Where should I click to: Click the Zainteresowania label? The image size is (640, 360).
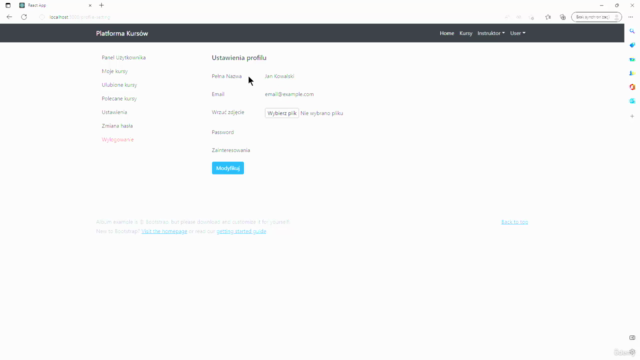[x=231, y=150]
